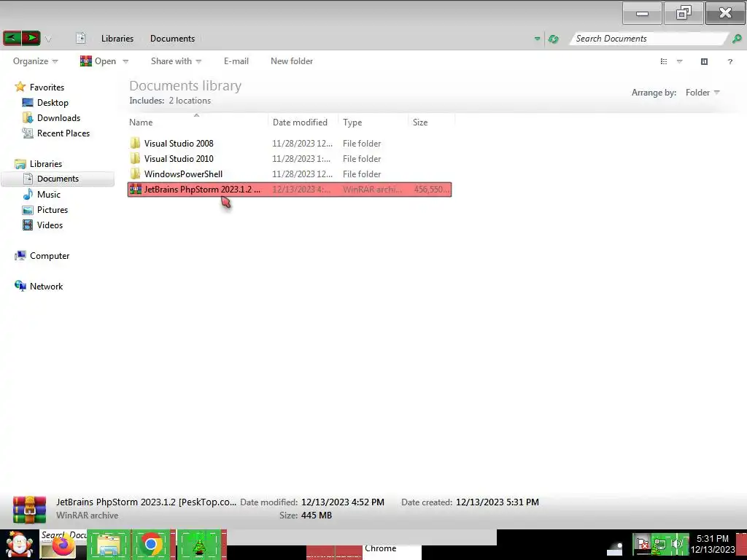The image size is (747, 560).
Task: Go forward with the right arrow button
Action: click(x=31, y=38)
